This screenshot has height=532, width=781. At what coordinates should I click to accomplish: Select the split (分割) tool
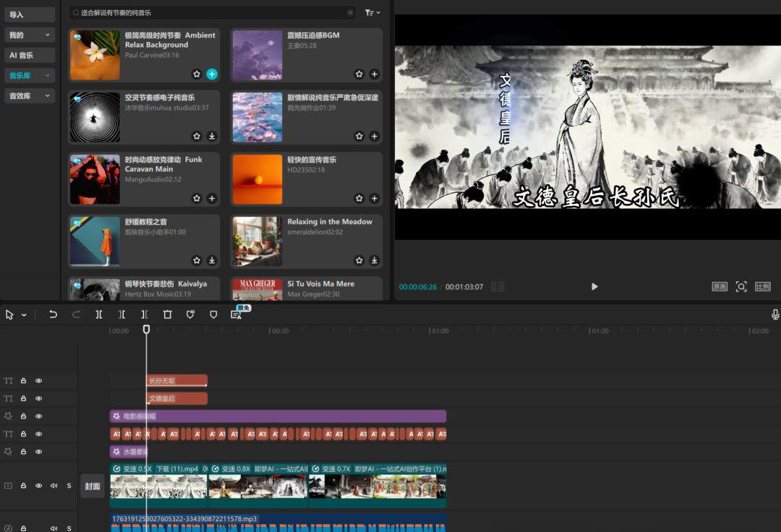point(98,314)
